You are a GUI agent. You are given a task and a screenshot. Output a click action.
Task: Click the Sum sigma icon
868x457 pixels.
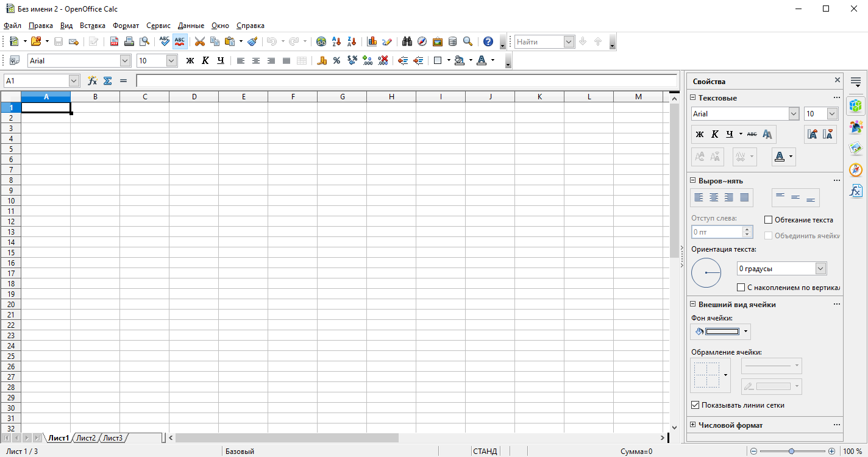(108, 80)
